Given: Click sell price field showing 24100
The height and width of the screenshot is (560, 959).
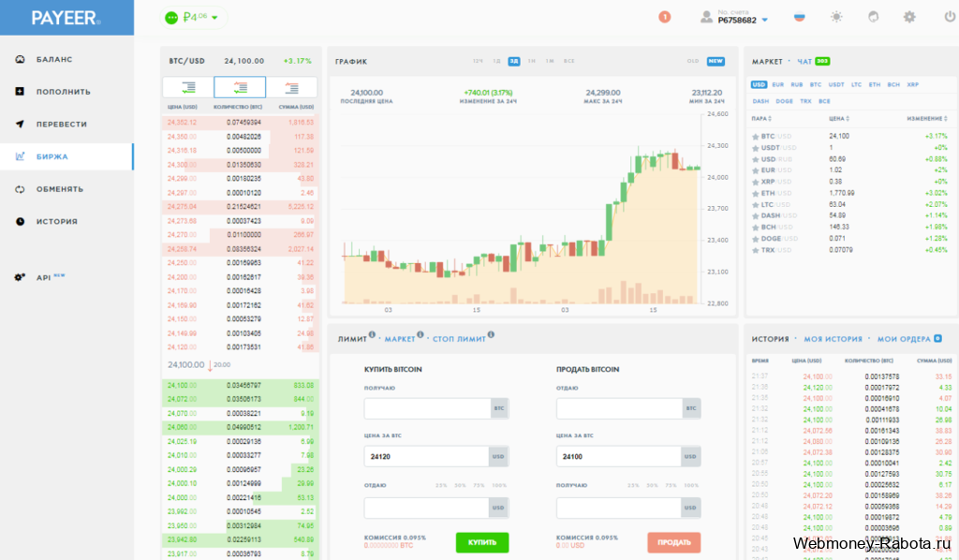Looking at the screenshot, I should click(628, 457).
